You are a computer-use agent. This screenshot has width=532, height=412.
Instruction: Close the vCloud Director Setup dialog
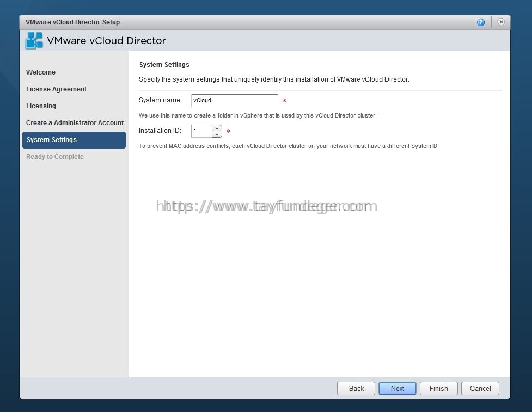tap(501, 22)
